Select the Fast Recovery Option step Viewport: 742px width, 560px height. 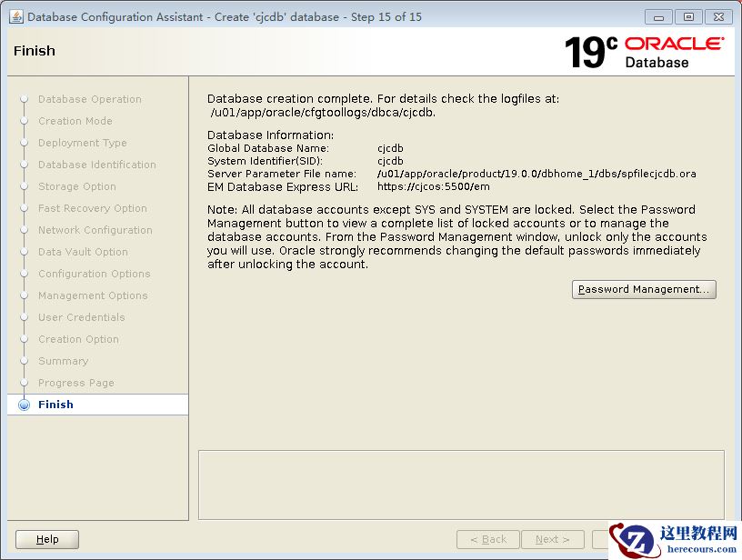click(93, 208)
